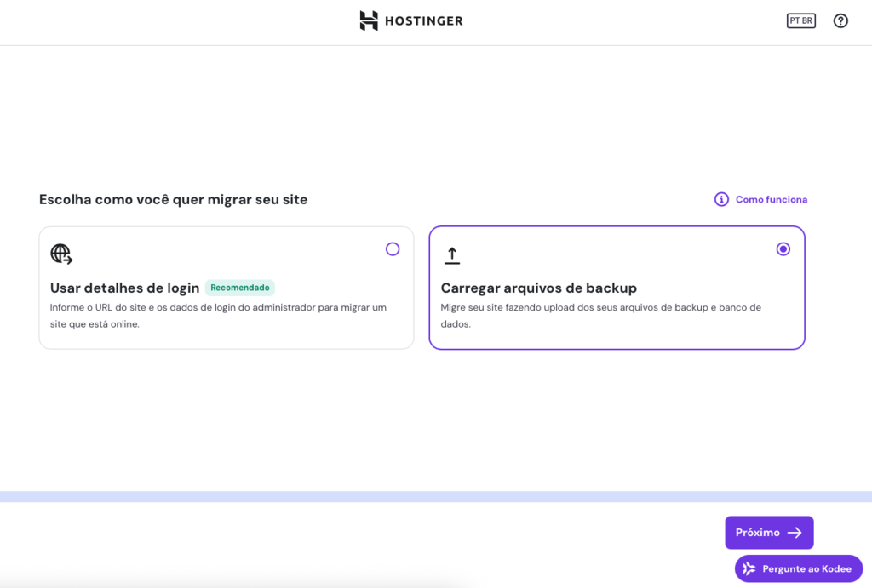Select the radio for Usar detalhes de login
The image size is (872, 588).
tap(393, 248)
